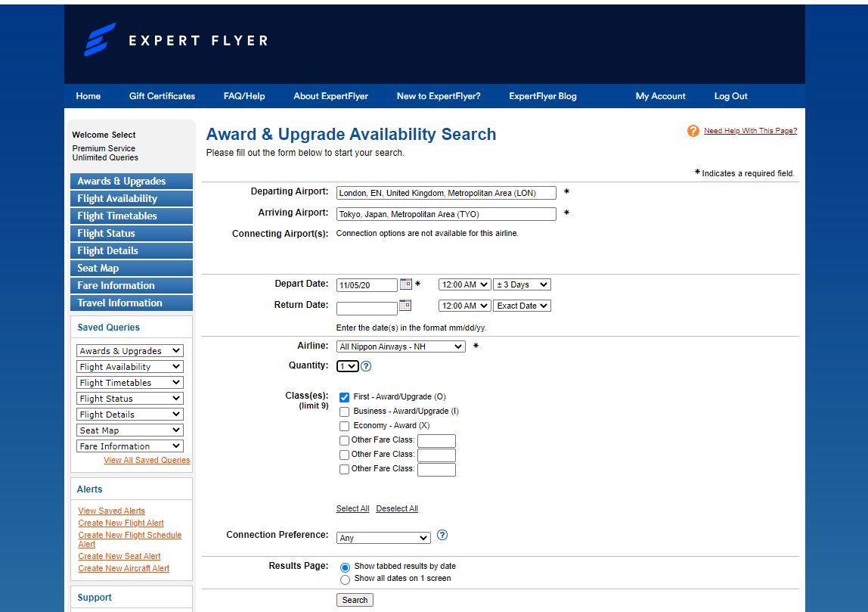Viewport: 868px width, 612px height.
Task: Click the ExpertFlyer logo icon
Action: 100,39
